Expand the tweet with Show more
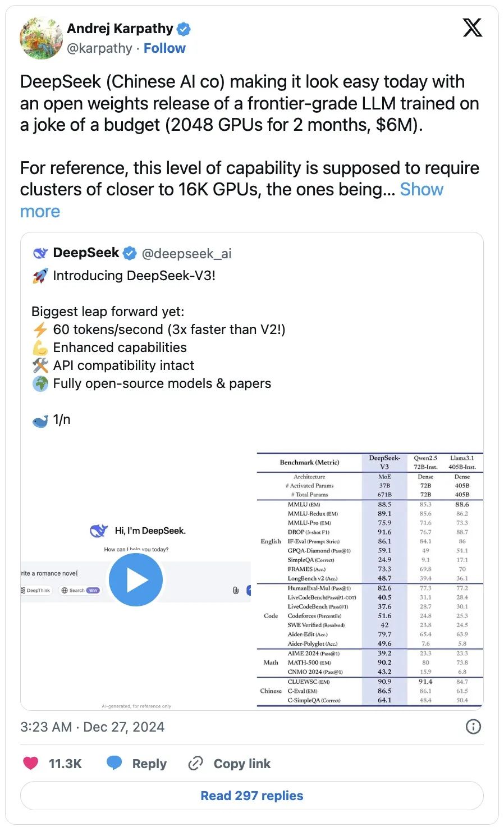This screenshot has width=504, height=831. (x=421, y=190)
